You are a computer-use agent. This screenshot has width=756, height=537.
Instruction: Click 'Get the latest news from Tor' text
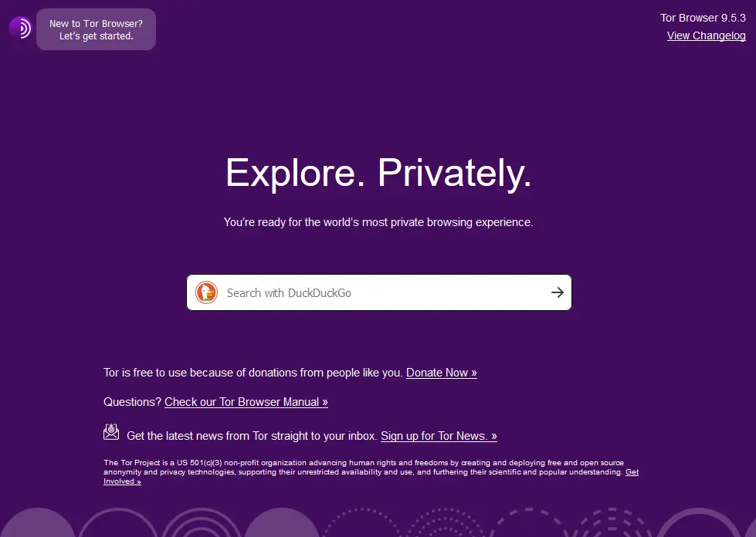click(x=252, y=436)
